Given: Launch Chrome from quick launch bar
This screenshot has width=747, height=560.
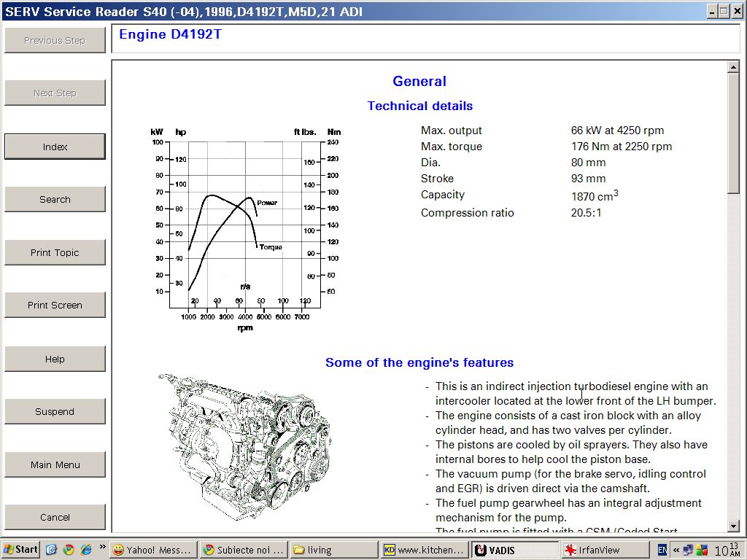Looking at the screenshot, I should click(69, 550).
